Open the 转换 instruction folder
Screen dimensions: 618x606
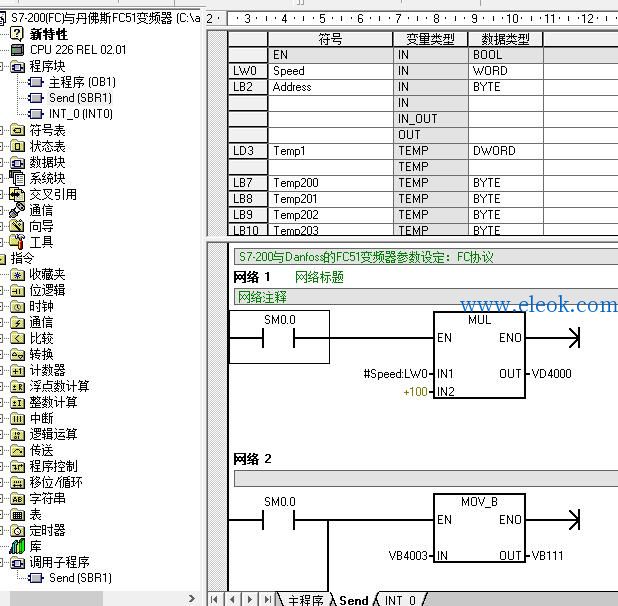(17, 355)
